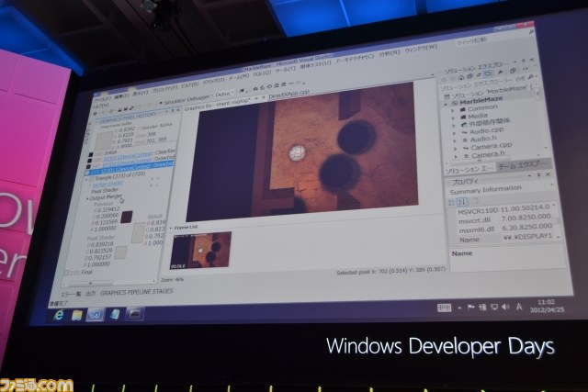Click the Action Center flag tray icon
This screenshot has width=588, height=392.
pos(471,308)
